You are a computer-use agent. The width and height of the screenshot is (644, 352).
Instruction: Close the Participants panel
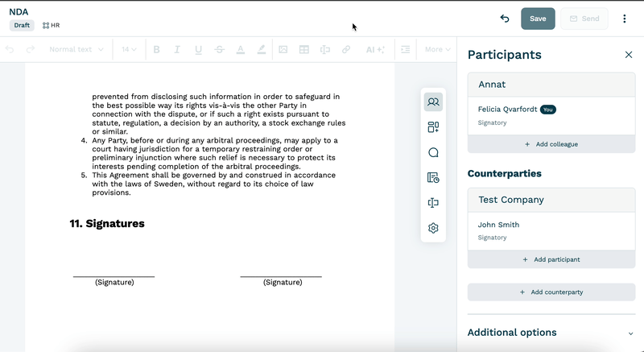pos(629,55)
